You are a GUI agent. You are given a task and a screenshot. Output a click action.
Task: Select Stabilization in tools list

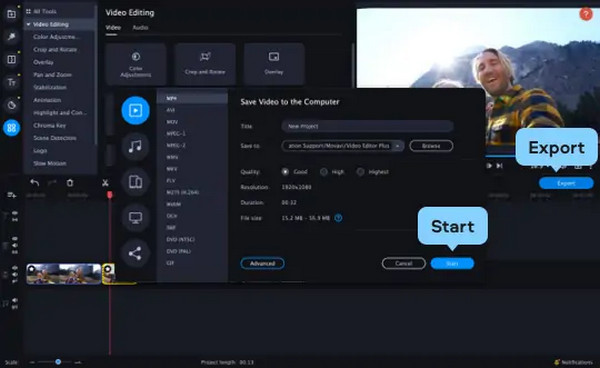click(x=50, y=87)
